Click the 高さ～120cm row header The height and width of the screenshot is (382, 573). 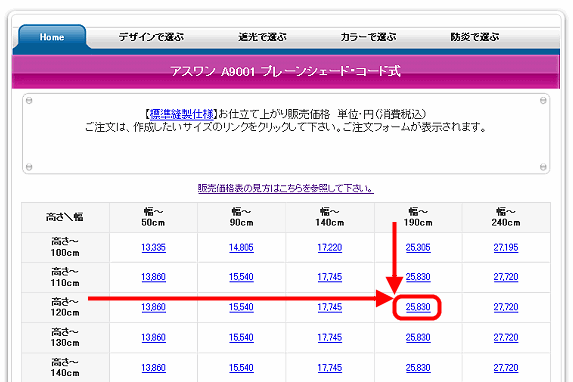[65, 307]
